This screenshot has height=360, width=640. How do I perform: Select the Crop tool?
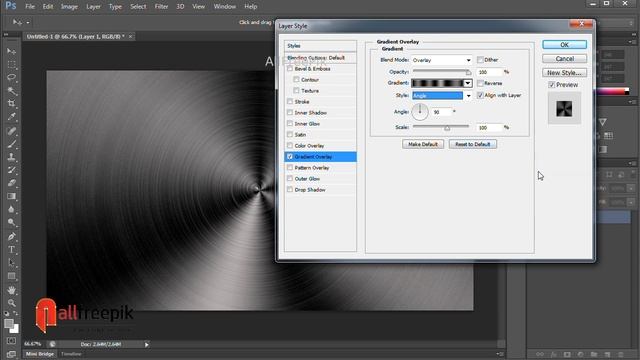(x=11, y=104)
